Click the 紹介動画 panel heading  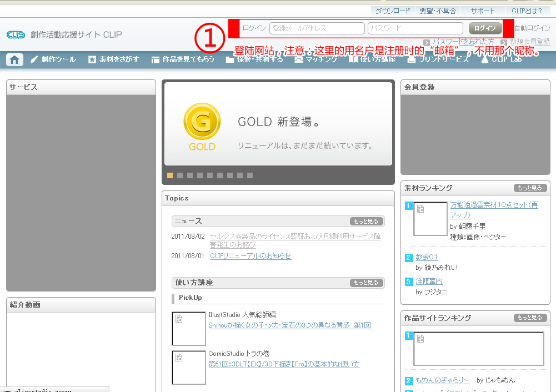coord(25,305)
